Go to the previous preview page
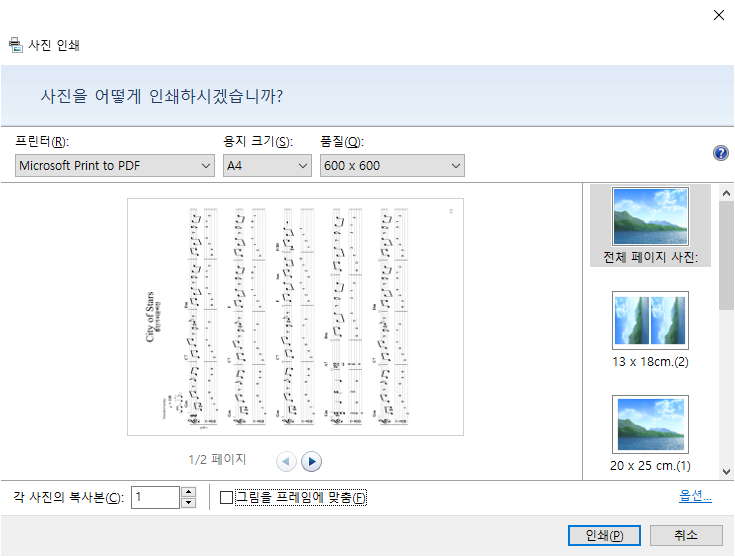The width and height of the screenshot is (735, 557). (x=286, y=461)
